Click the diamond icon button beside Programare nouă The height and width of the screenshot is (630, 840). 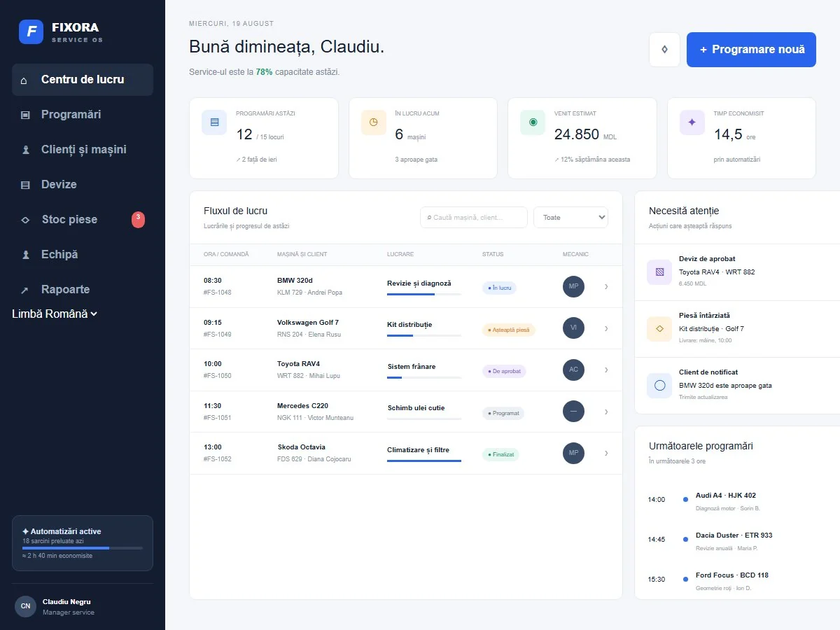coord(664,50)
